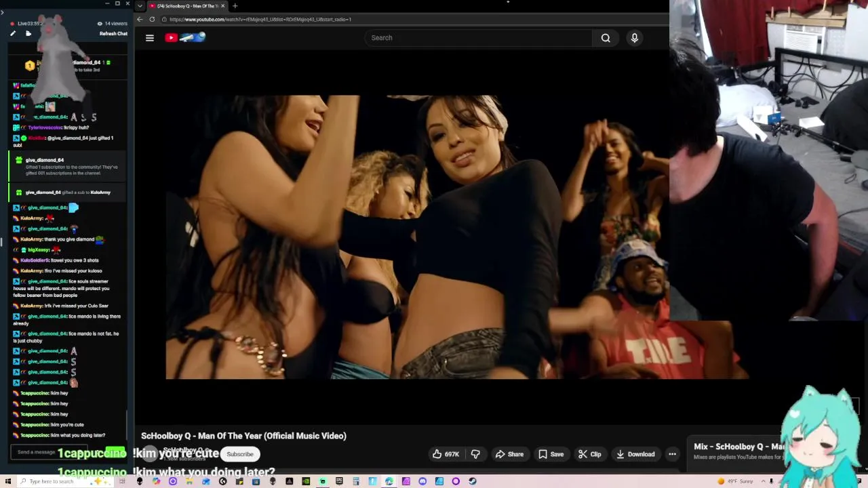This screenshot has width=868, height=488.
Task: Open Microsoft Edge from the taskbar
Action: pos(389,481)
